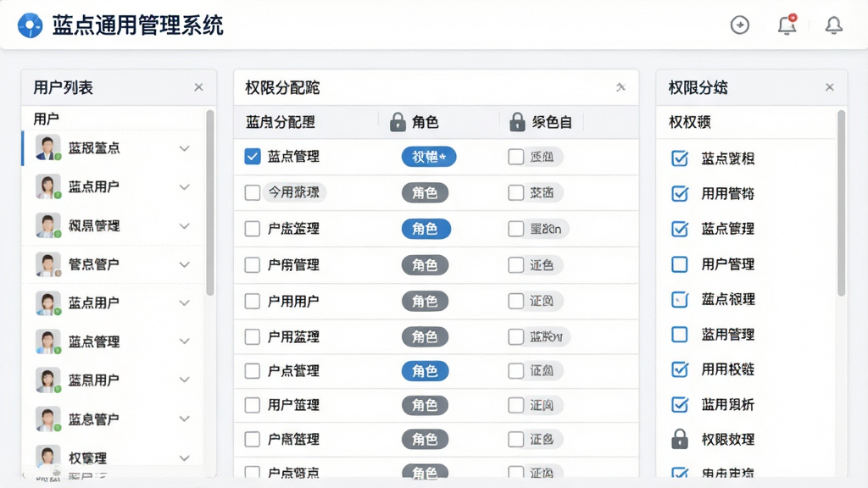Click 权限分配 panel title text

tap(282, 87)
